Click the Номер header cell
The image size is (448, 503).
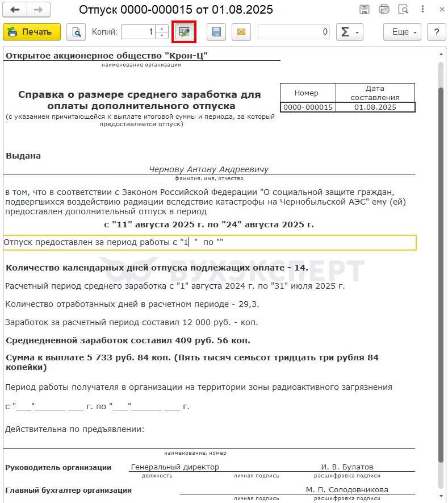click(308, 93)
